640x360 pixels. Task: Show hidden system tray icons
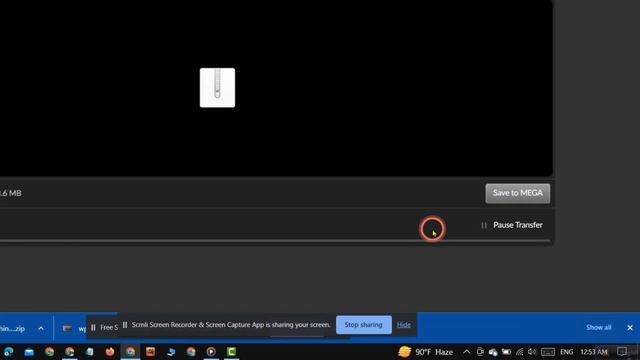(x=466, y=351)
